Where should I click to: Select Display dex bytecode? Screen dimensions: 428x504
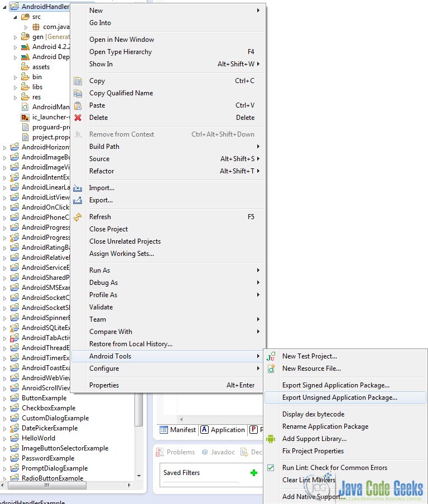click(345, 414)
